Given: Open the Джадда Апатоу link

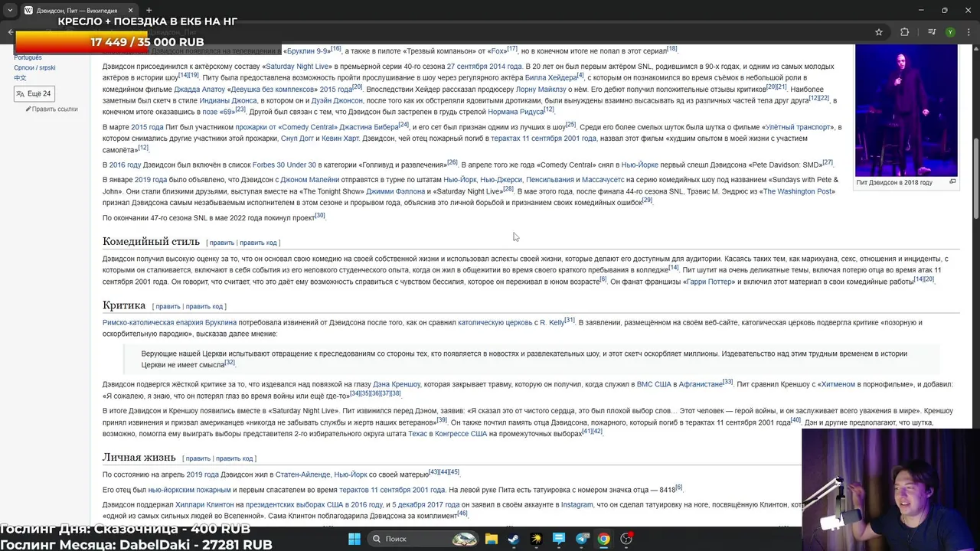Looking at the screenshot, I should [x=200, y=90].
